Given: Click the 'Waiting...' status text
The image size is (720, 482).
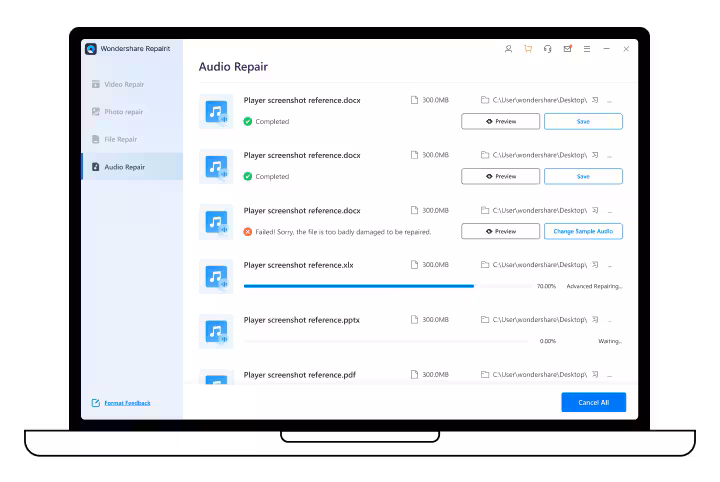Looking at the screenshot, I should [610, 341].
